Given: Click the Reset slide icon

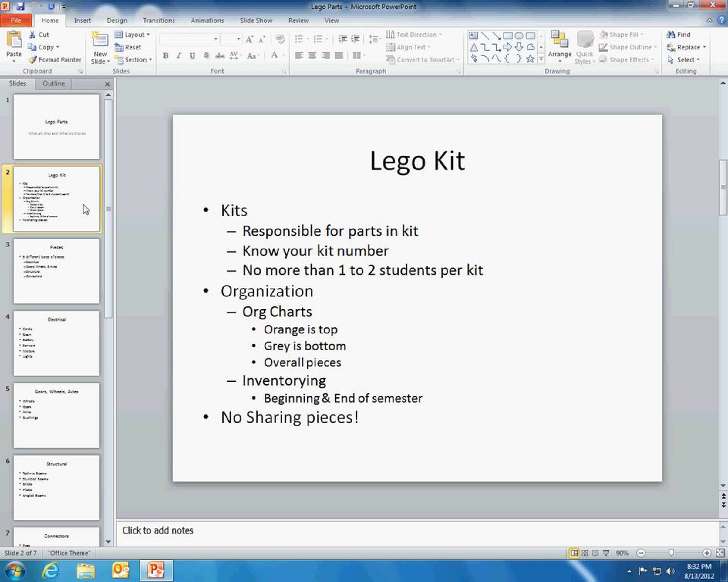Looking at the screenshot, I should 119,47.
